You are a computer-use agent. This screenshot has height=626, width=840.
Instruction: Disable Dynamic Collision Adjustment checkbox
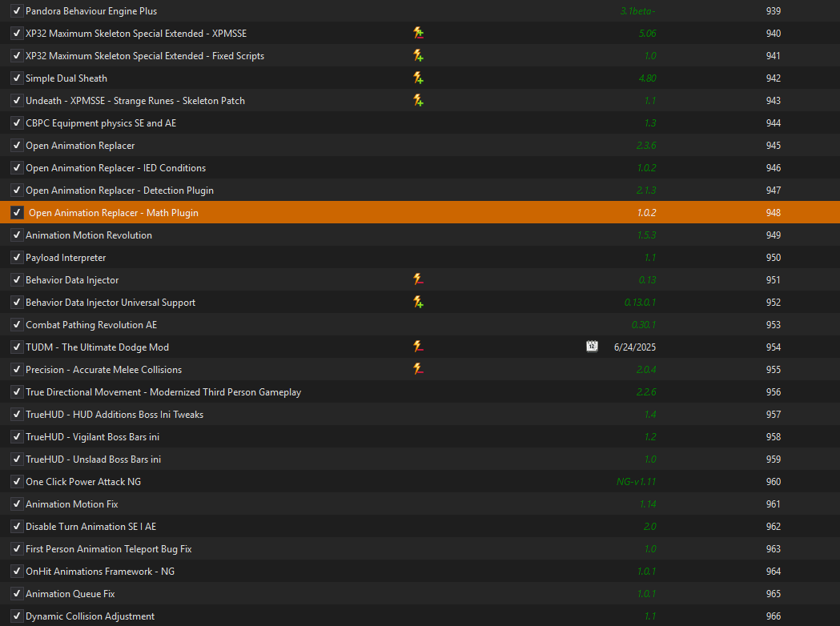coord(17,616)
